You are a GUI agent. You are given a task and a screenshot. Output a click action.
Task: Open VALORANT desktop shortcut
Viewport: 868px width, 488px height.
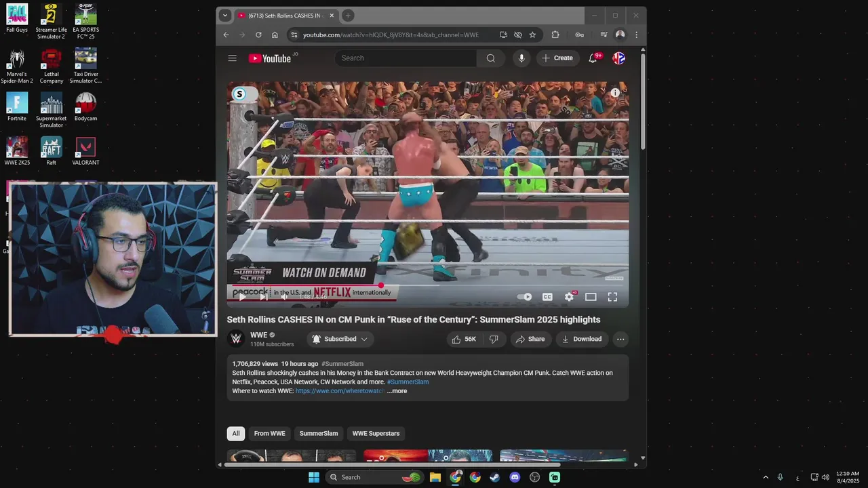point(85,151)
